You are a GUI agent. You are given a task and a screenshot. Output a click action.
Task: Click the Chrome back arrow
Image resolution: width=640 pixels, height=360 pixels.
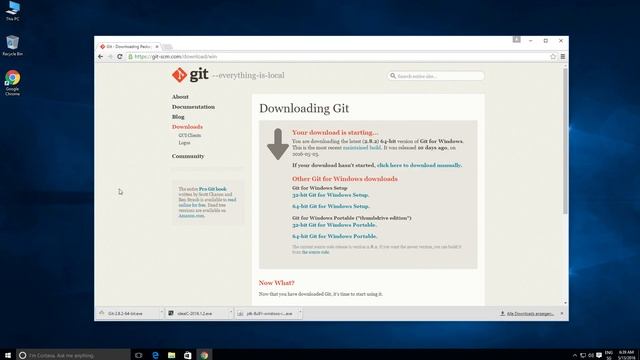click(x=100, y=57)
